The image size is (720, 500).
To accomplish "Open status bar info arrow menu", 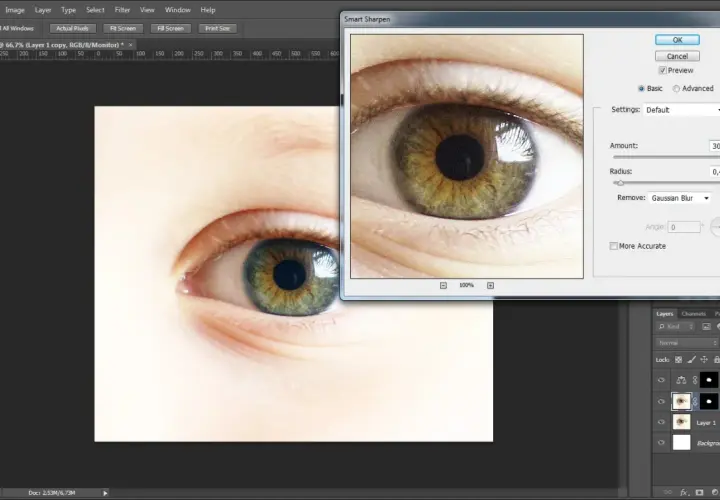I will pos(105,493).
